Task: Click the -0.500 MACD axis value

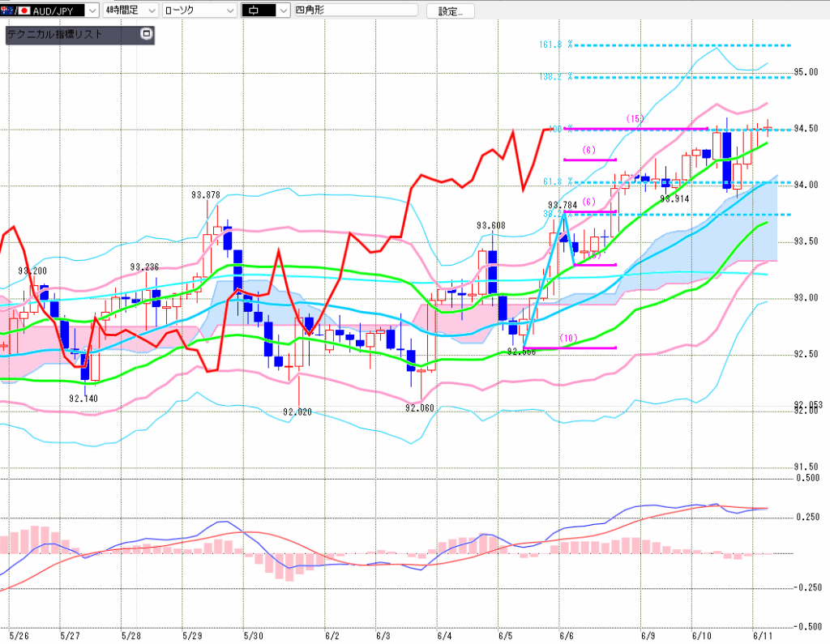Action: [806, 626]
